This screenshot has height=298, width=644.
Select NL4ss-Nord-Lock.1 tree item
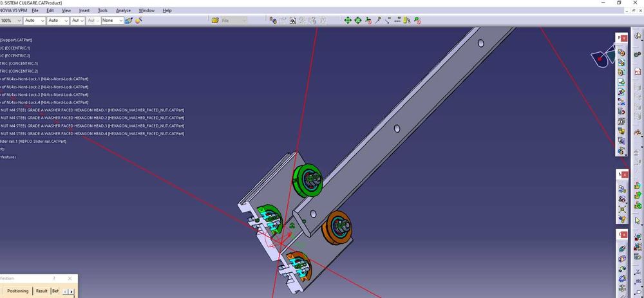pos(44,79)
